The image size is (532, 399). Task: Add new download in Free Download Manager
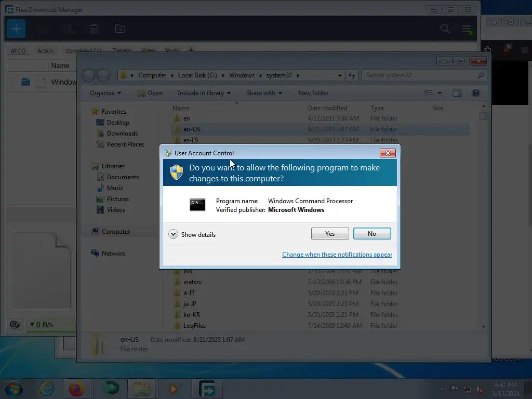(x=16, y=29)
